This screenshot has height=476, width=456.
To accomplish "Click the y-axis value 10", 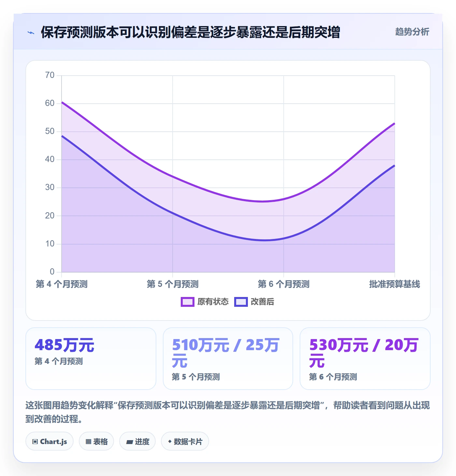I will click(x=50, y=244).
